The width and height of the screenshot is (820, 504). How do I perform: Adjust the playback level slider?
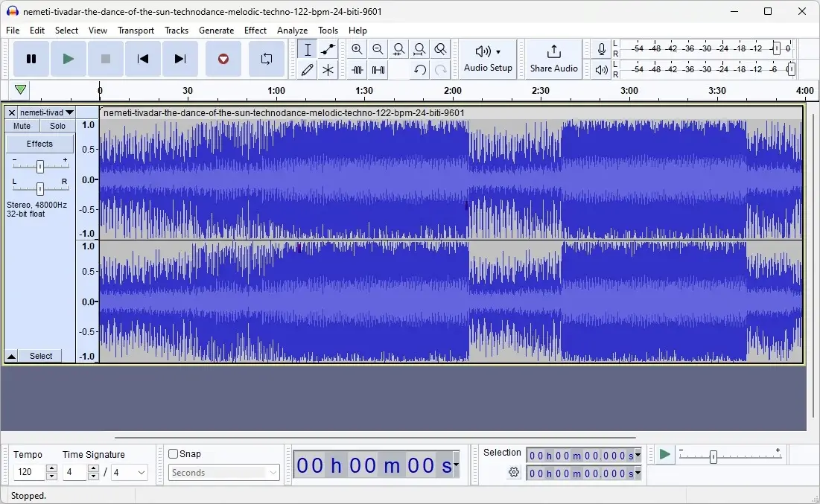click(791, 69)
